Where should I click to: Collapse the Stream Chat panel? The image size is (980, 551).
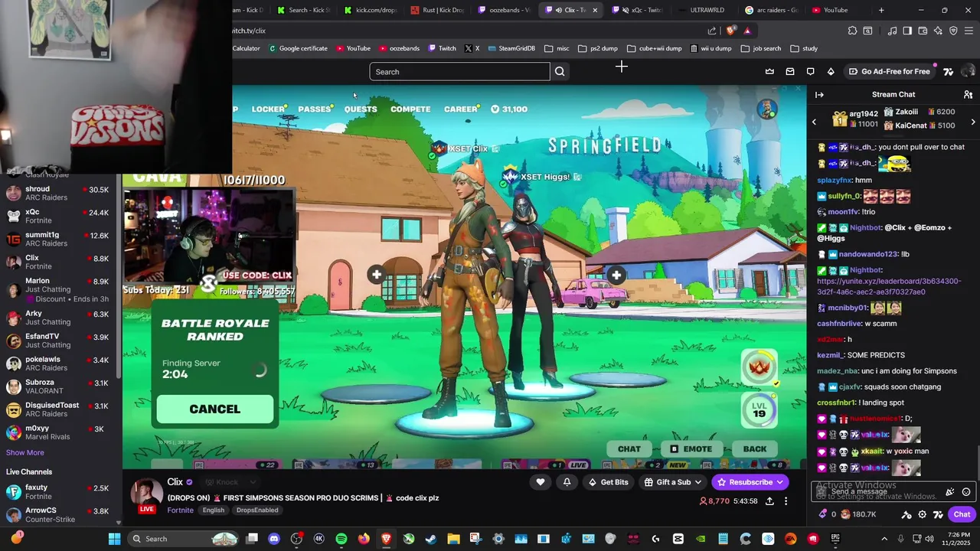click(x=819, y=94)
